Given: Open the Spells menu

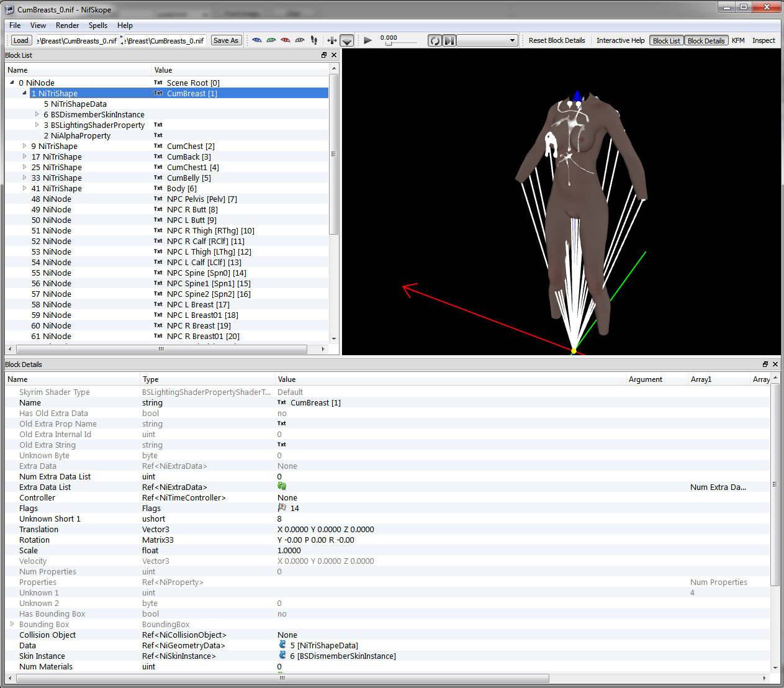Looking at the screenshot, I should coord(97,25).
